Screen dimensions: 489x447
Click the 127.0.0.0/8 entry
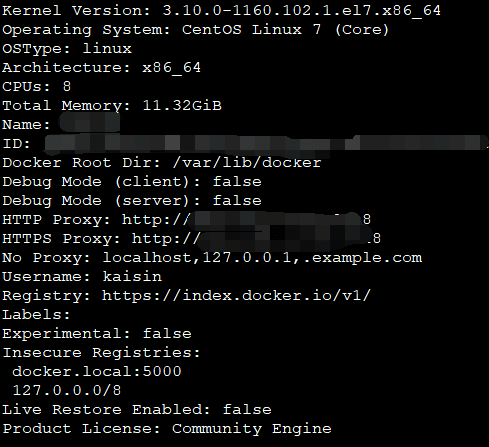point(67,391)
